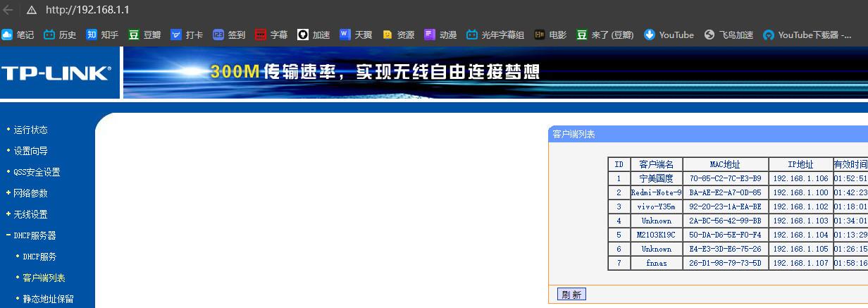The height and width of the screenshot is (308, 868).
Task: Open the YouTube bookmark icon
Action: point(650,35)
